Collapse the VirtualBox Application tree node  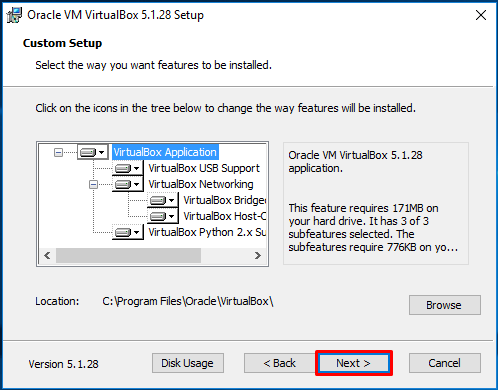point(58,153)
